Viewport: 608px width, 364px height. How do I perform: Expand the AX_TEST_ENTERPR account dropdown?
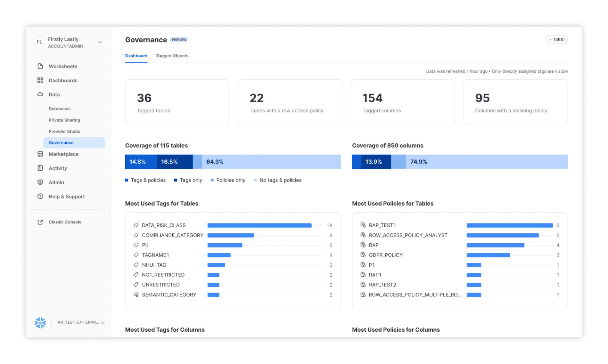pyautogui.click(x=103, y=323)
